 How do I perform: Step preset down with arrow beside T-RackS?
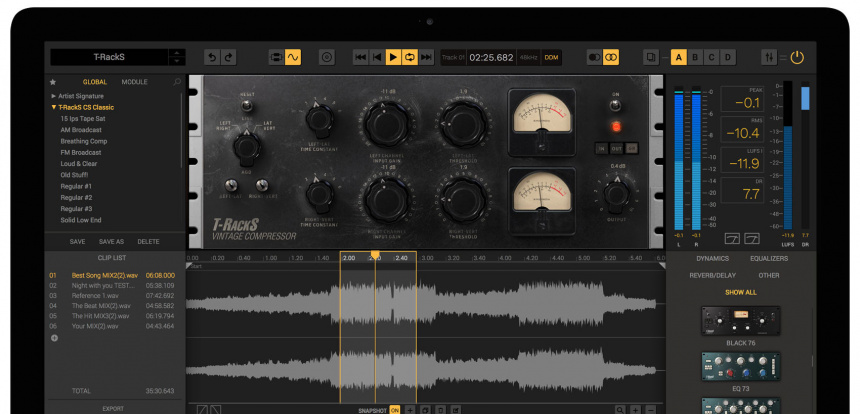tap(177, 61)
